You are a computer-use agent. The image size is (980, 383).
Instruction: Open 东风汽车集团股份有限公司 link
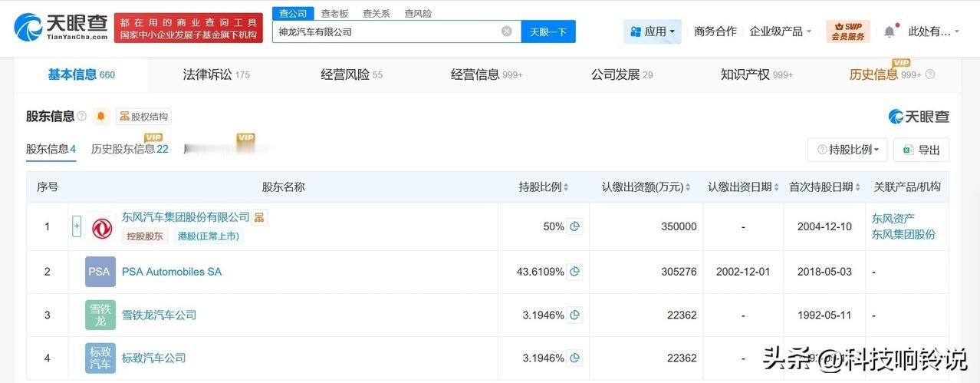click(x=186, y=217)
